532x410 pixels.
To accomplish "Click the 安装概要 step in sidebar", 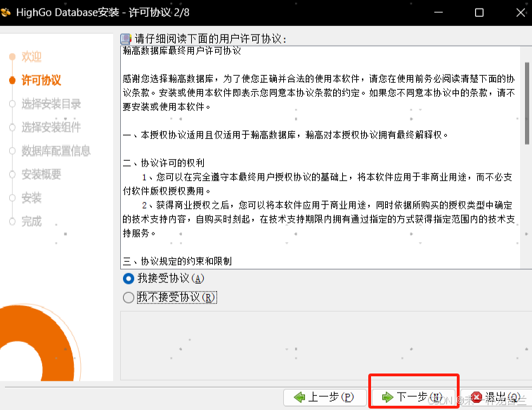I will tap(41, 175).
